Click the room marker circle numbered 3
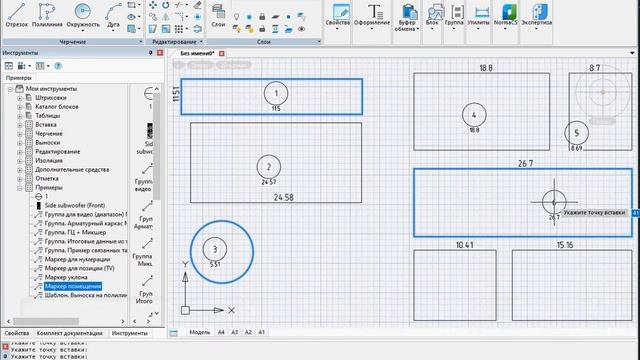Image resolution: width=640 pixels, height=360 pixels. coord(215,249)
